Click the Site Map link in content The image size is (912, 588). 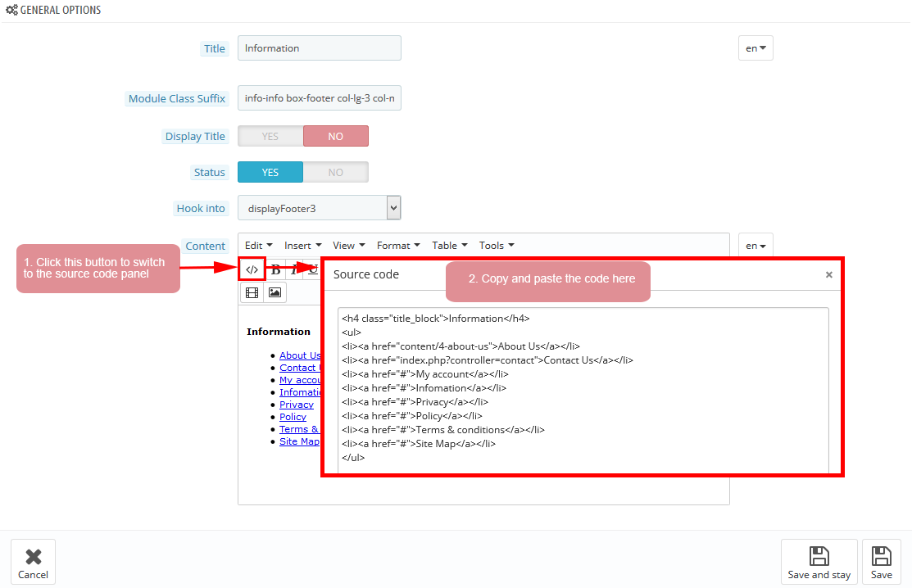[x=299, y=441]
